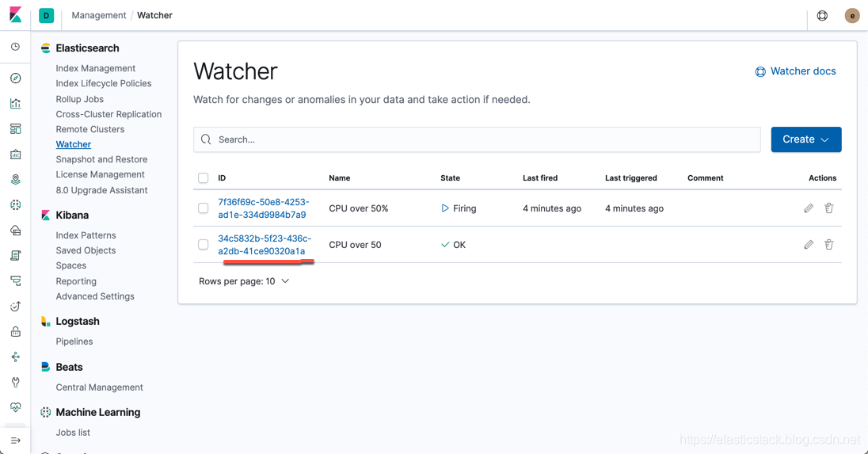
Task: Open Spaces settings
Action: click(70, 265)
